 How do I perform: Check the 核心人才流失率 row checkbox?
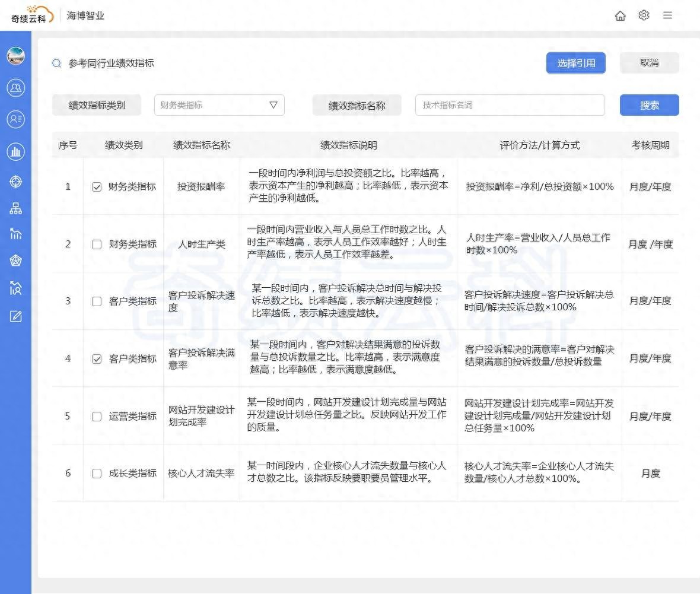click(97, 474)
